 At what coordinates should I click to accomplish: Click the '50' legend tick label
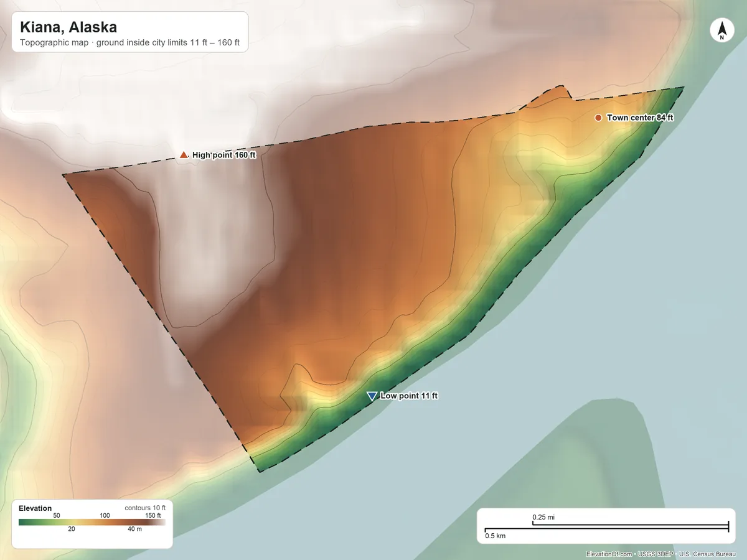point(56,516)
